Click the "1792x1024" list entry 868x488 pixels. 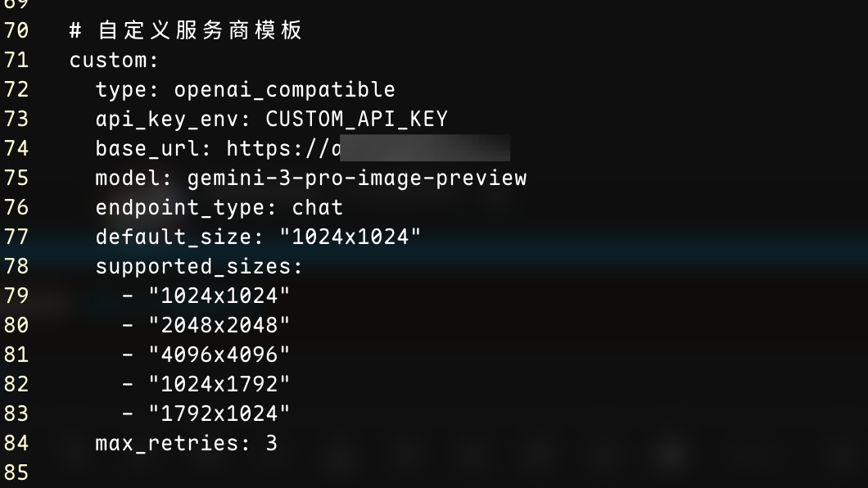pyautogui.click(x=219, y=413)
